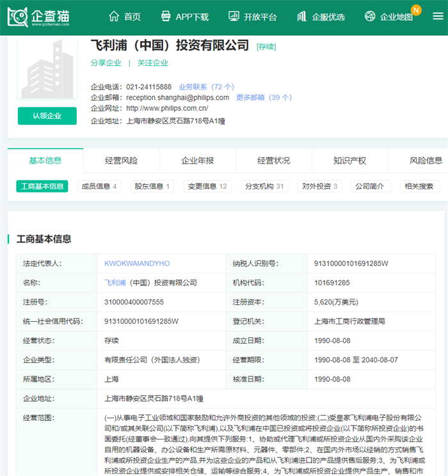Screen dimensions: 448x476
Task: Open legal representative KWOKWAIANDYHO link
Action: [x=137, y=264]
